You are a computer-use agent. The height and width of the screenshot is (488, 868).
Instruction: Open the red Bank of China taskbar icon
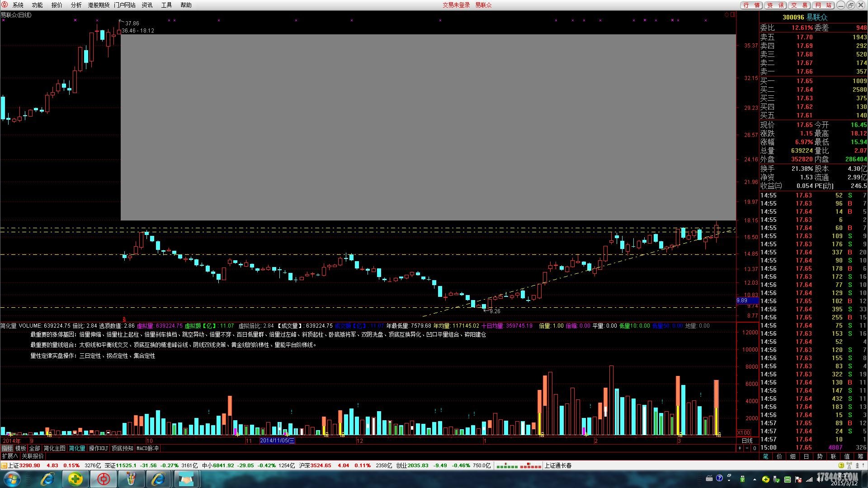click(104, 479)
